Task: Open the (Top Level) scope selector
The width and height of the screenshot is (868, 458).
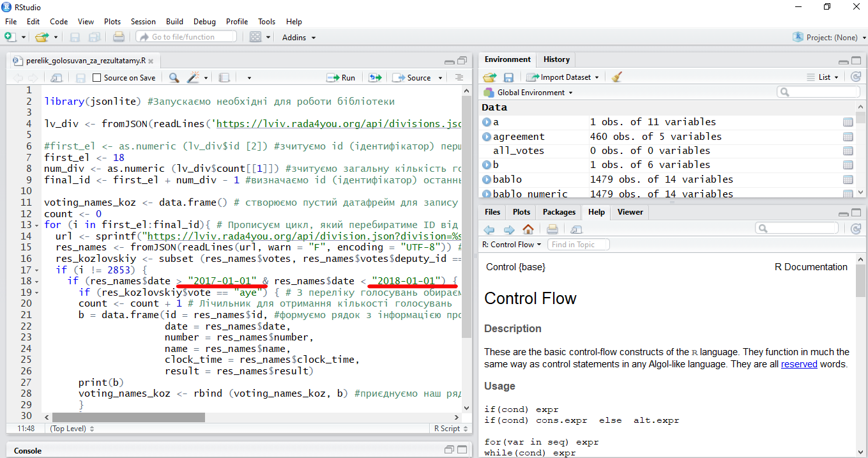Action: (x=72, y=429)
